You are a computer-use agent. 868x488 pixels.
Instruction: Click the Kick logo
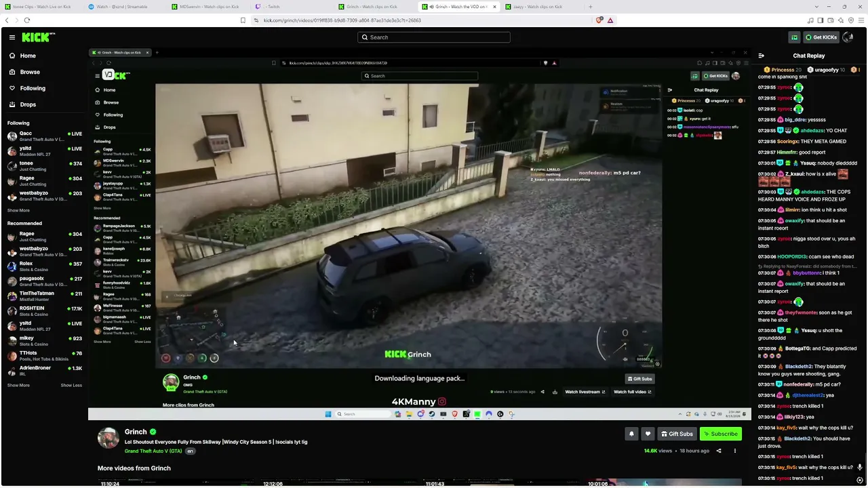click(38, 37)
